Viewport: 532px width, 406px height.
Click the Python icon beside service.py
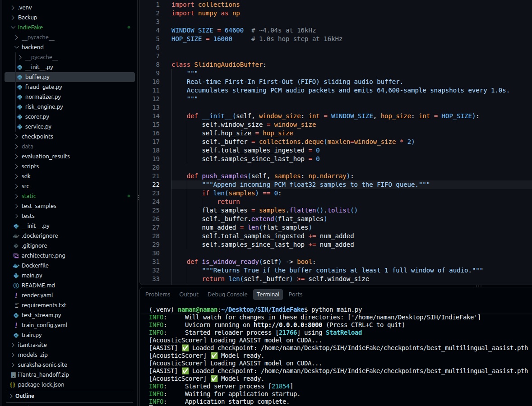point(20,126)
